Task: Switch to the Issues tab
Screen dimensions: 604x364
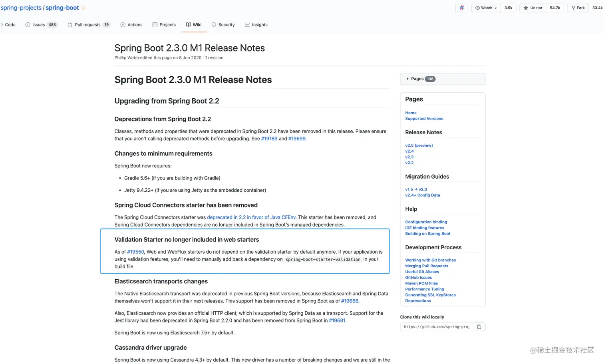Action: 42,25
